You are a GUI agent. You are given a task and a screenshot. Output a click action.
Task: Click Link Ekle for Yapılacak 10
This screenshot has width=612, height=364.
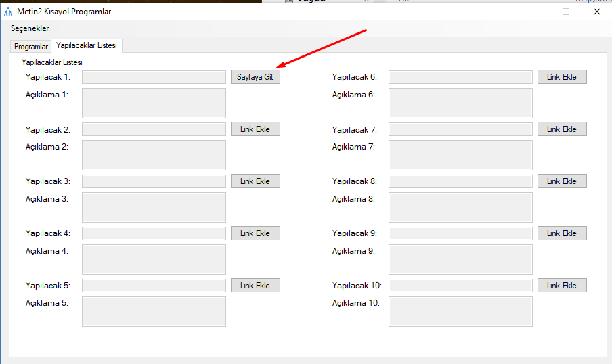[x=562, y=286]
